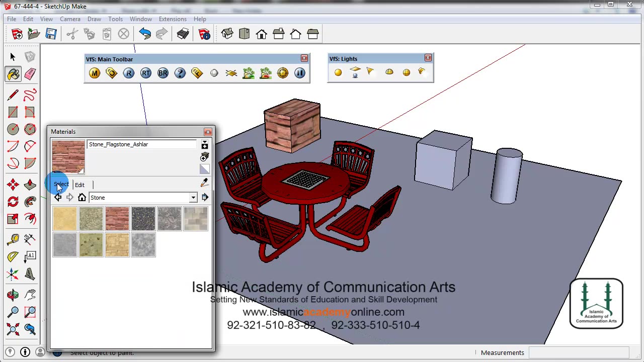Pick the Tape Measure tool
Viewport: 644px width, 362px height.
click(x=13, y=239)
